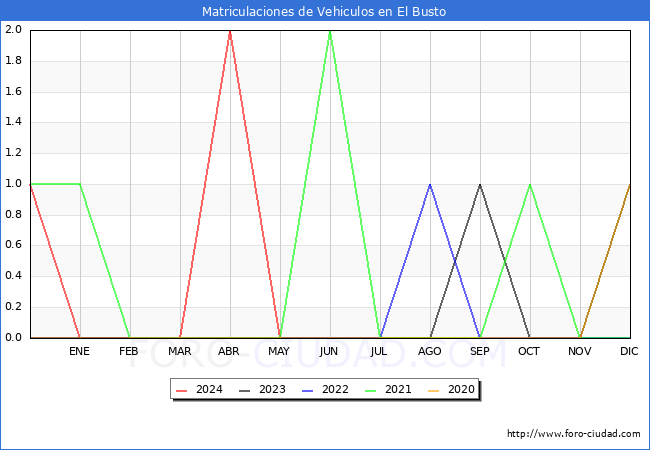
Task: Click the 0.6 y-axis value
Action: click(x=13, y=245)
